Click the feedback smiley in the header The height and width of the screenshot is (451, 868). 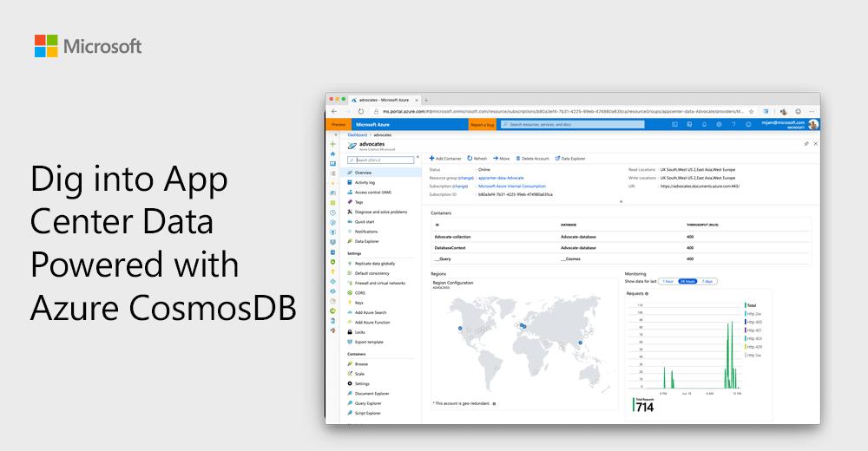tap(748, 125)
